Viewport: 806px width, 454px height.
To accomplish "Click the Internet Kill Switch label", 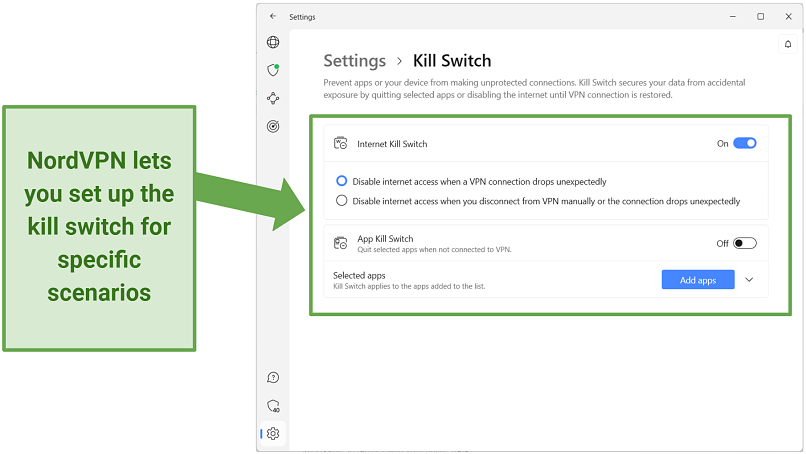I will [392, 144].
